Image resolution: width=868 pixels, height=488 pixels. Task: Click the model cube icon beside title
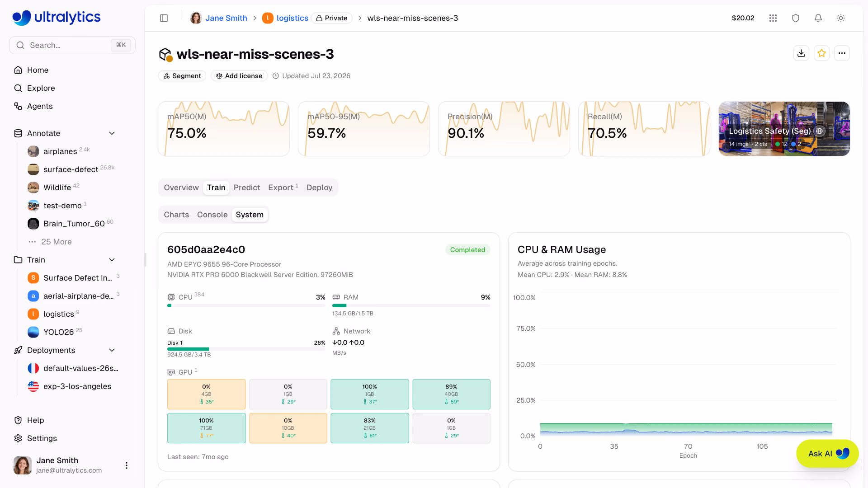pos(165,55)
